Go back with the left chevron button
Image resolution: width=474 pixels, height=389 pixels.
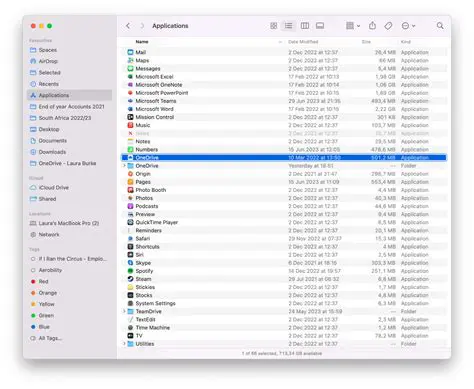tap(128, 26)
